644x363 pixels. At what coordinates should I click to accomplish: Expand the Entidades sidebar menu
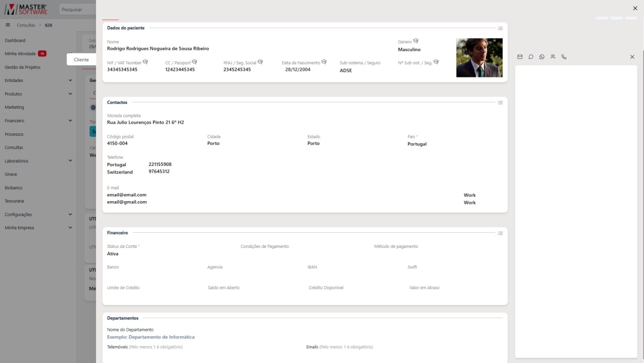(x=70, y=80)
